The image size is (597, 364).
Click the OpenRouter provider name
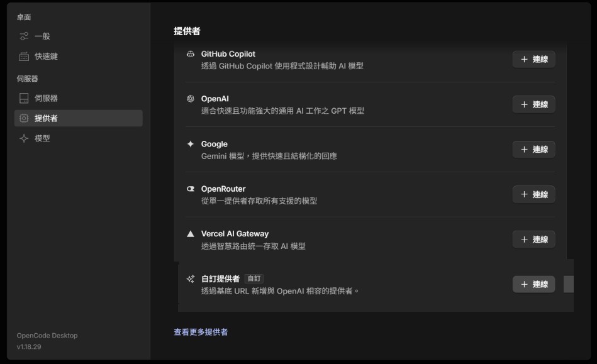[x=223, y=189]
